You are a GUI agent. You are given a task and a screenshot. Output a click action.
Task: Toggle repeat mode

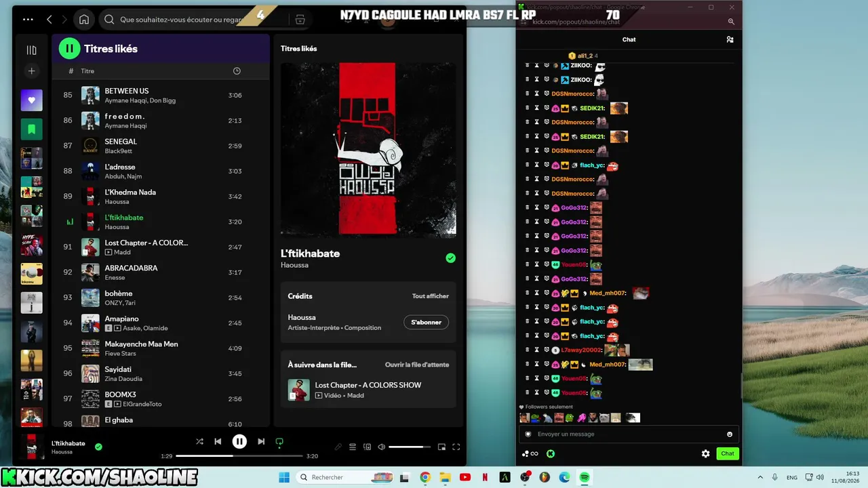(x=279, y=442)
